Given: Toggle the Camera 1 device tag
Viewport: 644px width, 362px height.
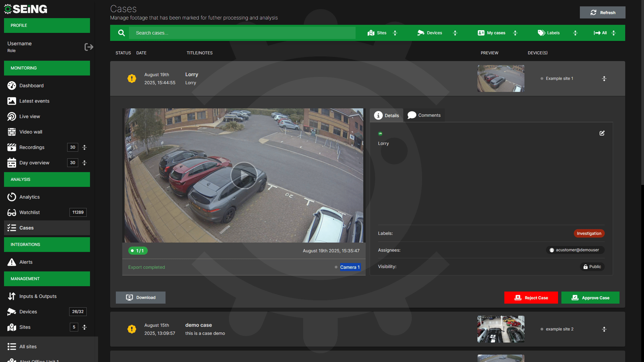Looking at the screenshot, I should click(x=350, y=267).
